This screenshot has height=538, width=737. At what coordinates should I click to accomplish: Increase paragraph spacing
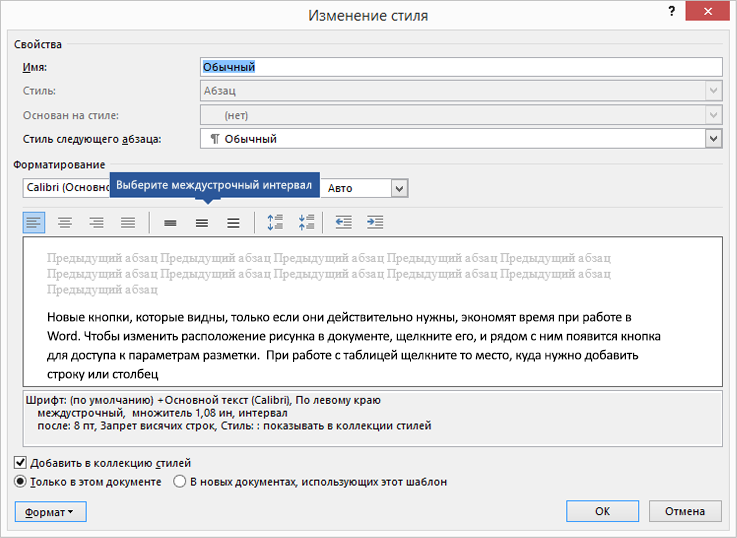(x=275, y=222)
